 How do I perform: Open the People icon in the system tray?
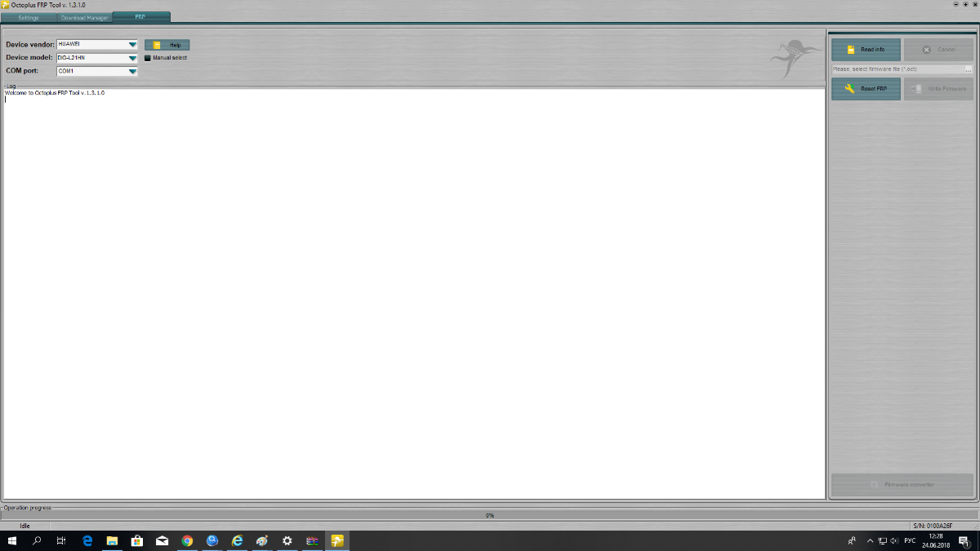pos(853,540)
